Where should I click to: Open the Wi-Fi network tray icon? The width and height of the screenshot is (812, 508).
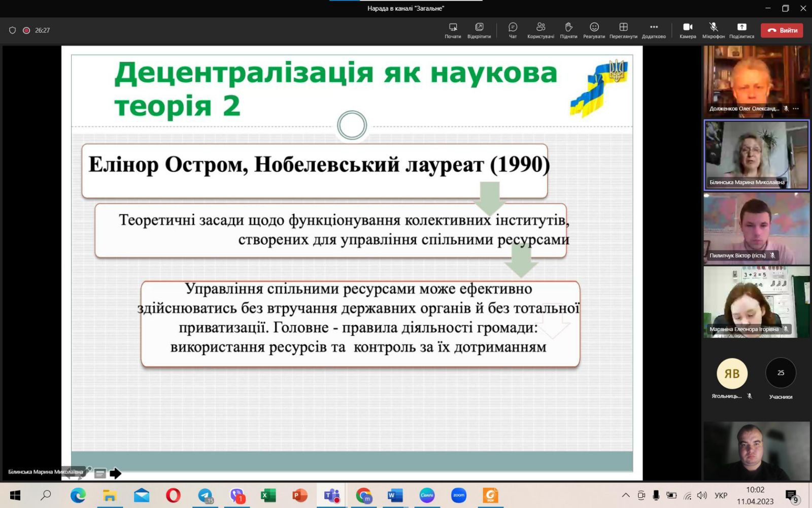coord(688,495)
